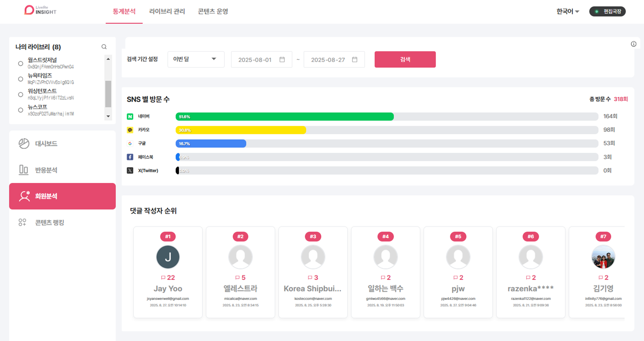Select the 뉴욕타임즈 library radio button
644x341 pixels.
pyautogui.click(x=21, y=79)
